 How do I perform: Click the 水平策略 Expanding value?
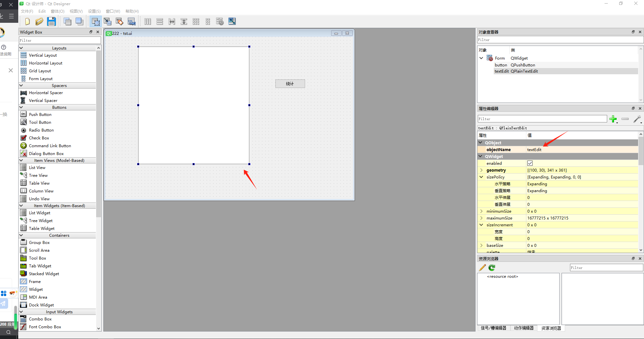click(x=582, y=184)
